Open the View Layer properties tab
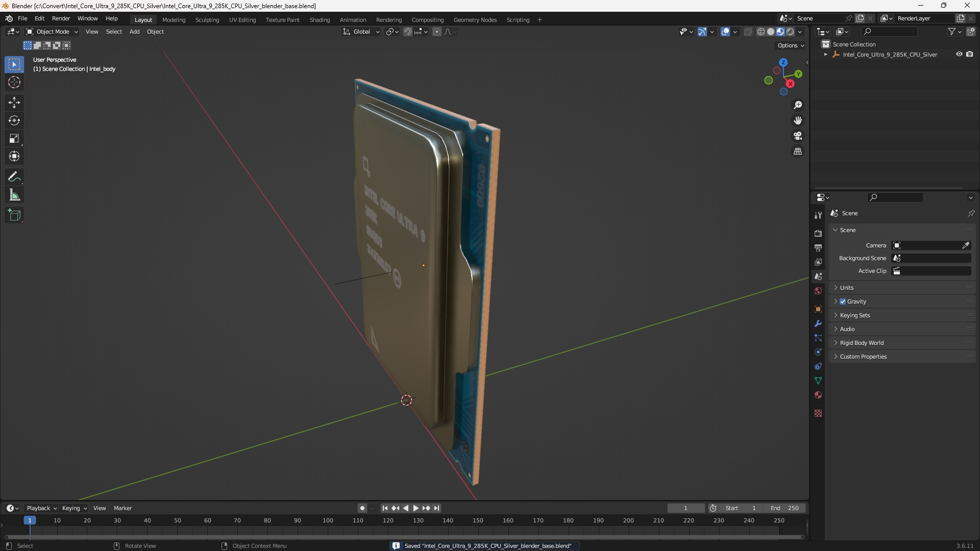Image resolution: width=980 pixels, height=551 pixels. click(x=818, y=262)
